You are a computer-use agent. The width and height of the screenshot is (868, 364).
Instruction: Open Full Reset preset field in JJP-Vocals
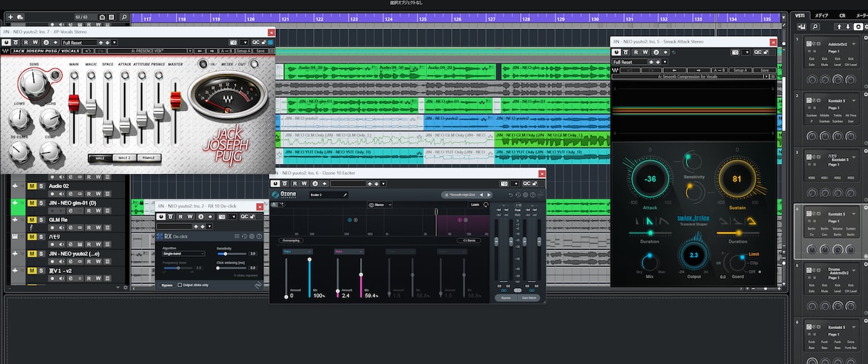coord(78,43)
